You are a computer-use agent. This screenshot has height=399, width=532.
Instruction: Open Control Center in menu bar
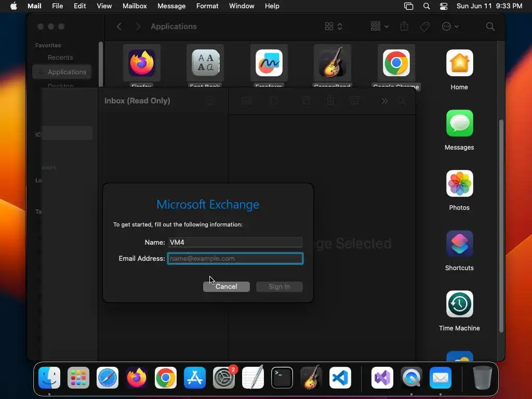tap(444, 6)
